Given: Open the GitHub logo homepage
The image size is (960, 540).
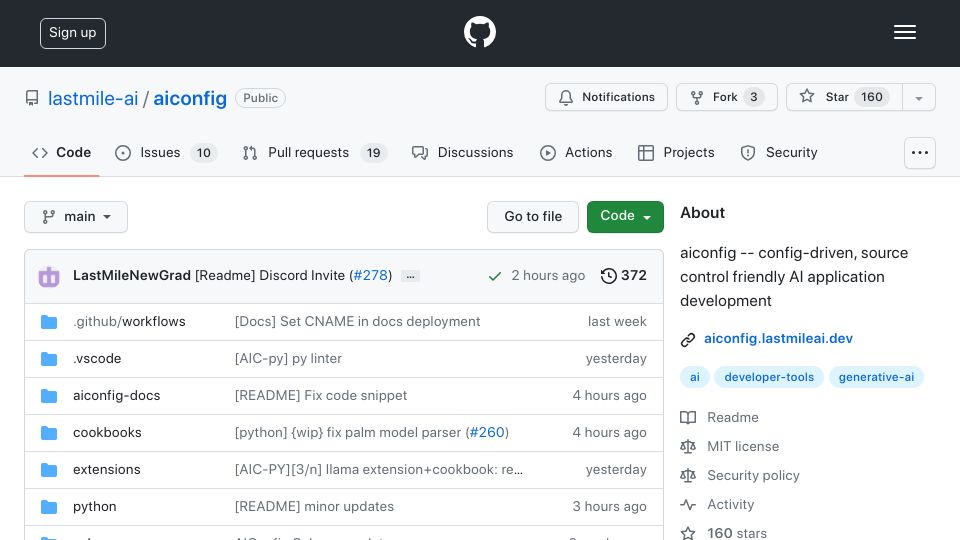Looking at the screenshot, I should [479, 32].
